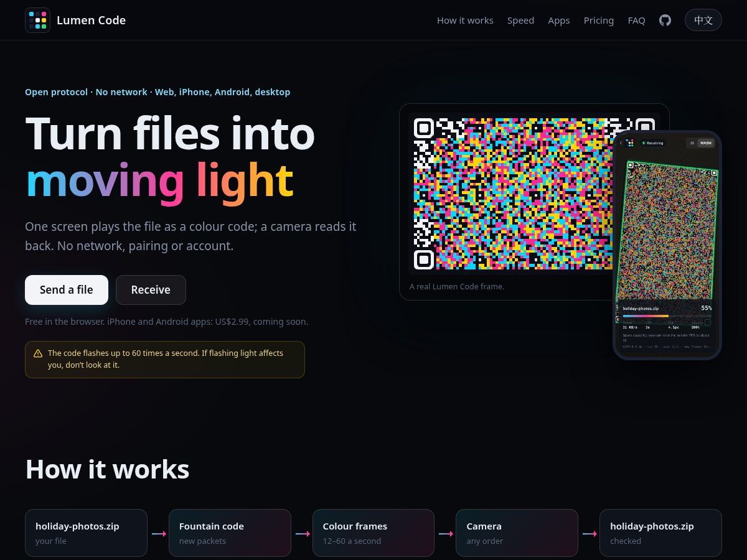Switch language to 中文
The height and width of the screenshot is (560, 747).
[703, 20]
